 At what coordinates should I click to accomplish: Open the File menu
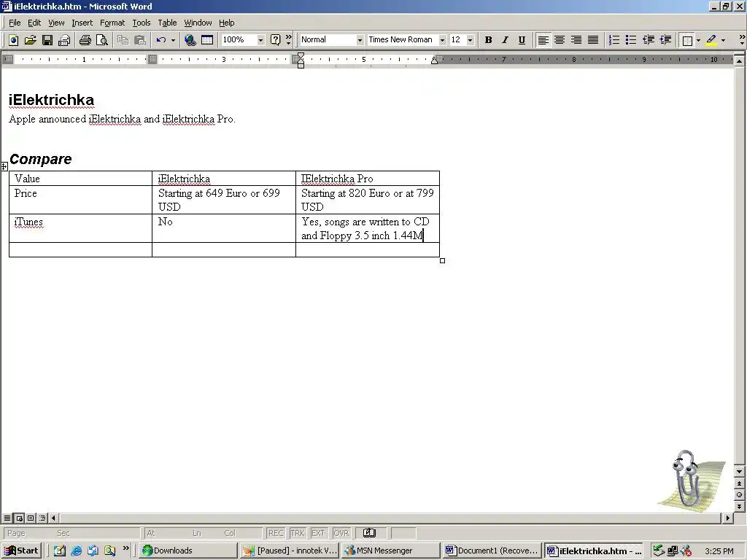pyautogui.click(x=15, y=23)
